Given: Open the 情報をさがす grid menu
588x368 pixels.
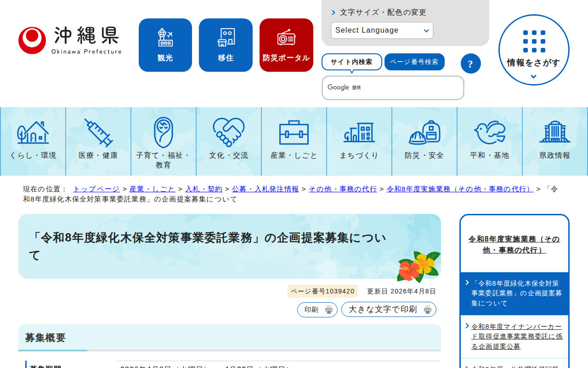Looking at the screenshot, I should (x=534, y=50).
